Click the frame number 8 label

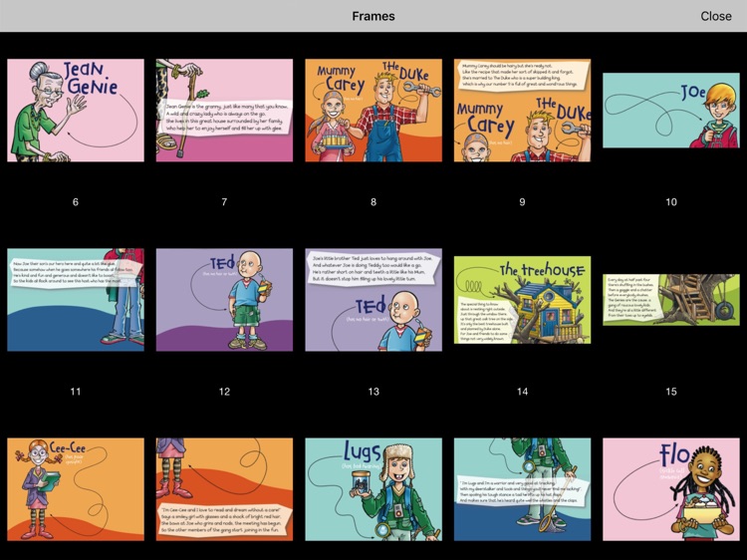click(x=373, y=202)
